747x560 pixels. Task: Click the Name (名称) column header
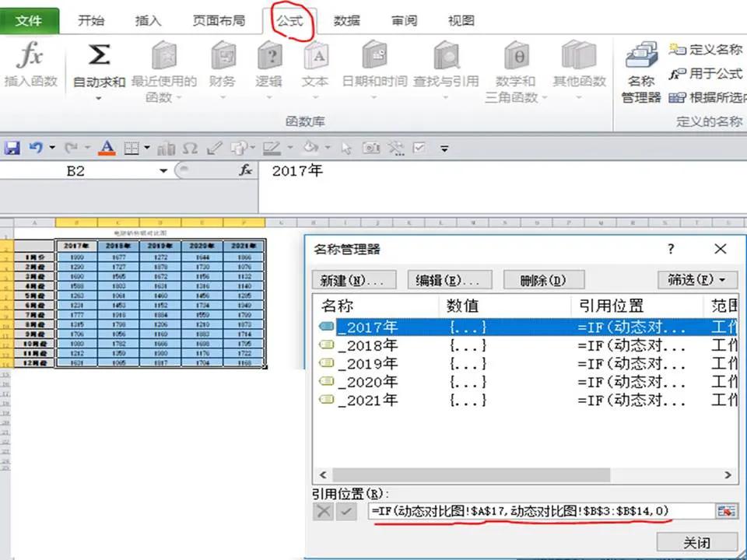[376, 305]
